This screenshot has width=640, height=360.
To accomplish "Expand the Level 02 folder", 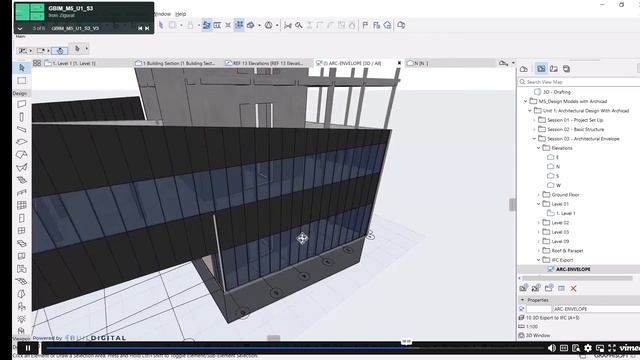I will coord(538,223).
